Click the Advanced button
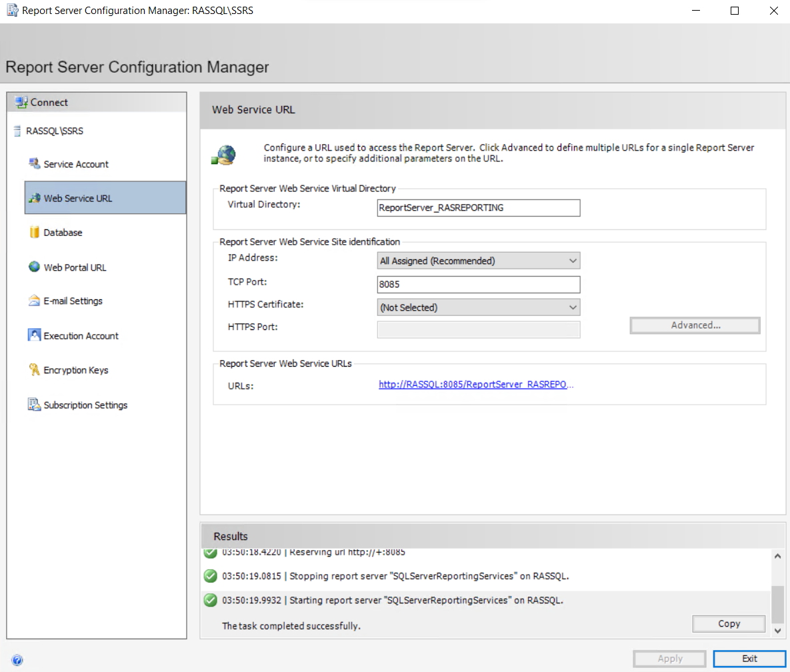 click(x=695, y=325)
